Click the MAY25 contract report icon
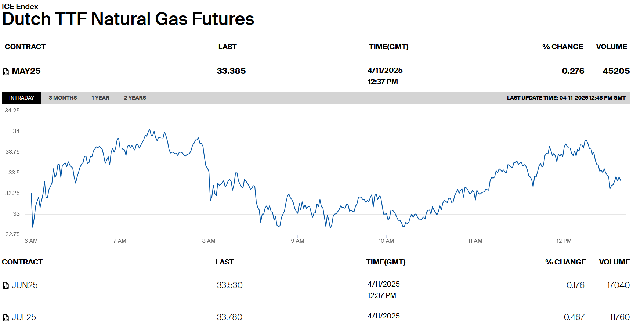This screenshot has height=324, width=644. pos(6,72)
